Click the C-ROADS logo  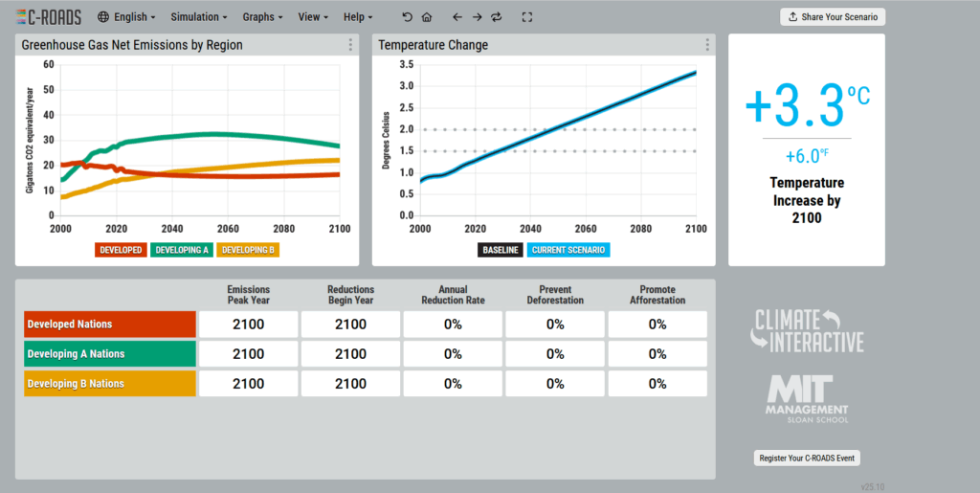click(x=49, y=16)
